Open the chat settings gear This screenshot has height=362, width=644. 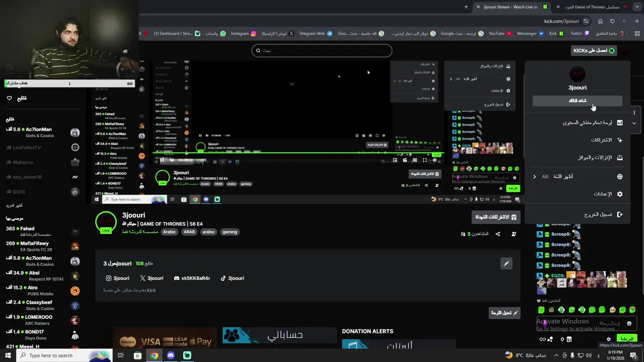click(x=609, y=339)
